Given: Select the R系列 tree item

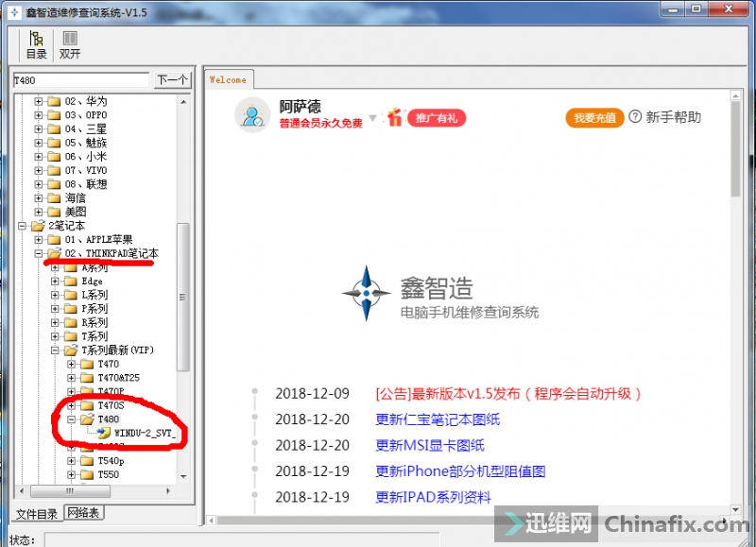Looking at the screenshot, I should tap(94, 322).
